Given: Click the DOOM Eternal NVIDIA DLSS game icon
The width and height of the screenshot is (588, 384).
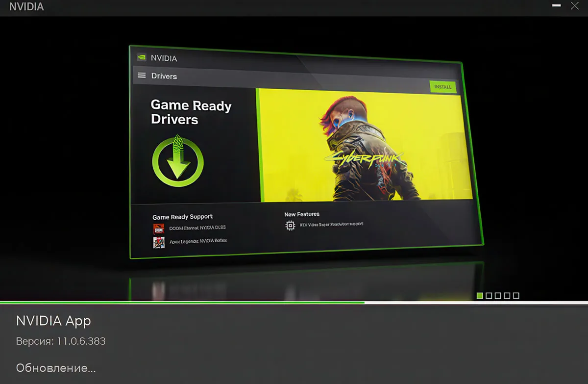Looking at the screenshot, I should tap(158, 228).
